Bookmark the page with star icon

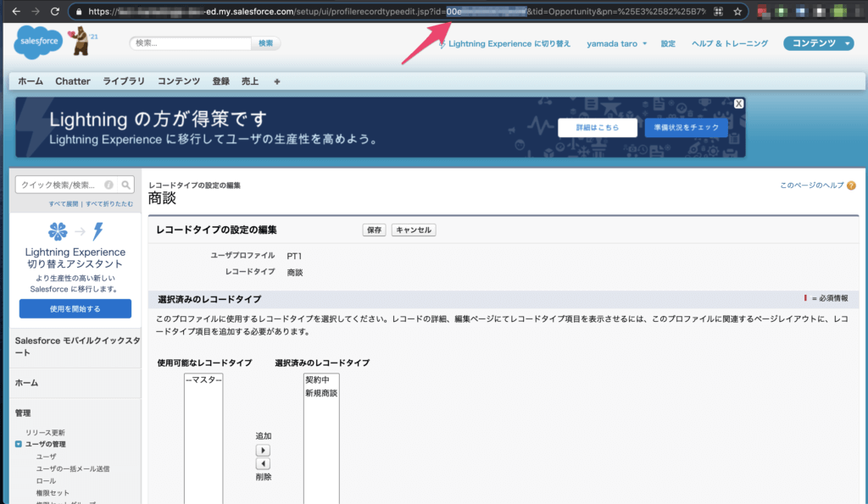coord(738,12)
